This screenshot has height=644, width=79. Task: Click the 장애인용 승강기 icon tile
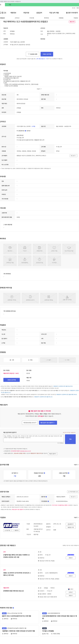pos(30,298)
